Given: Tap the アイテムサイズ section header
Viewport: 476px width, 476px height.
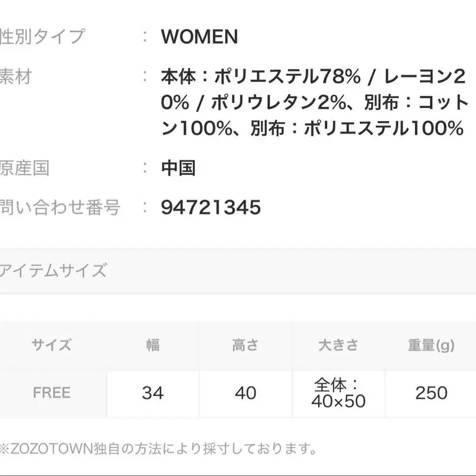Looking at the screenshot, I should point(53,271).
